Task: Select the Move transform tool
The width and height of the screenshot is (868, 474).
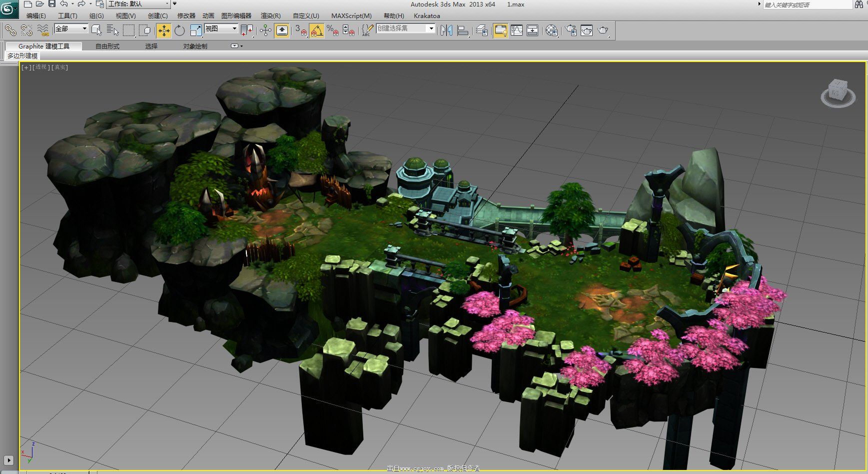Action: pos(163,30)
